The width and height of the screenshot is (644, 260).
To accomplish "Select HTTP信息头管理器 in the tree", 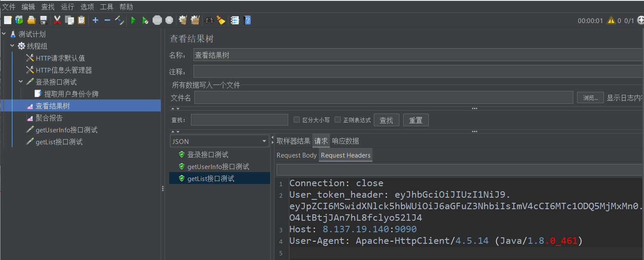I will [64, 70].
